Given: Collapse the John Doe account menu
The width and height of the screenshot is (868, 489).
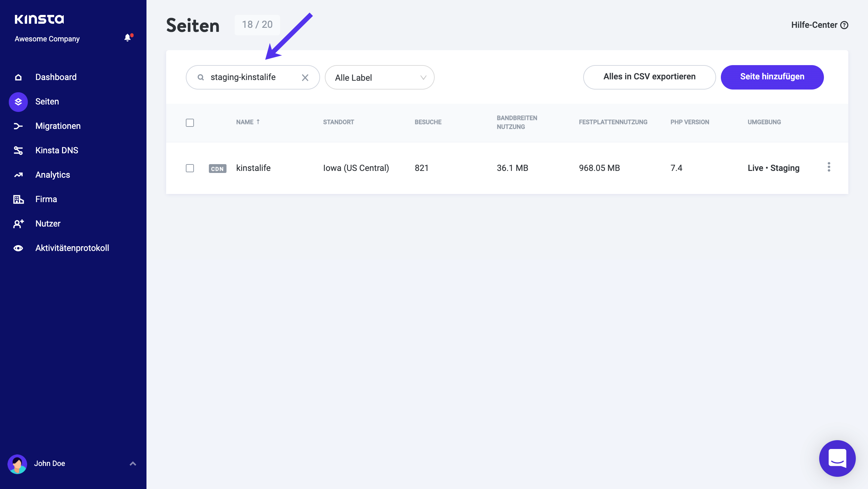Looking at the screenshot, I should (132, 463).
